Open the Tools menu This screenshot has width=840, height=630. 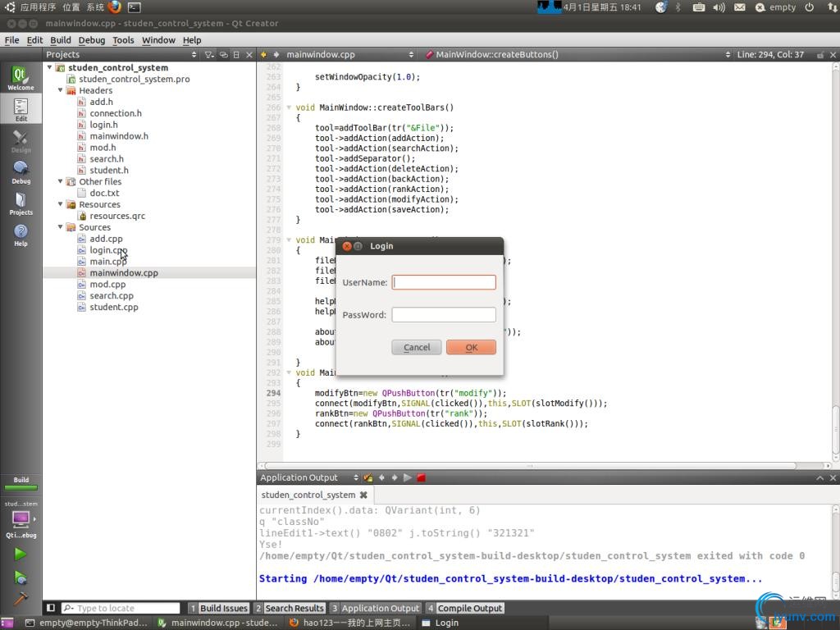point(123,39)
